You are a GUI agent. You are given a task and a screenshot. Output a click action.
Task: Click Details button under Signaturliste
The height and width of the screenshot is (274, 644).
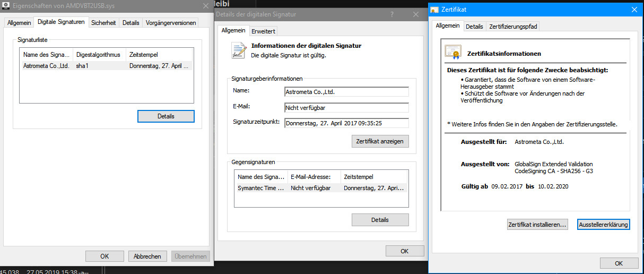pos(166,116)
